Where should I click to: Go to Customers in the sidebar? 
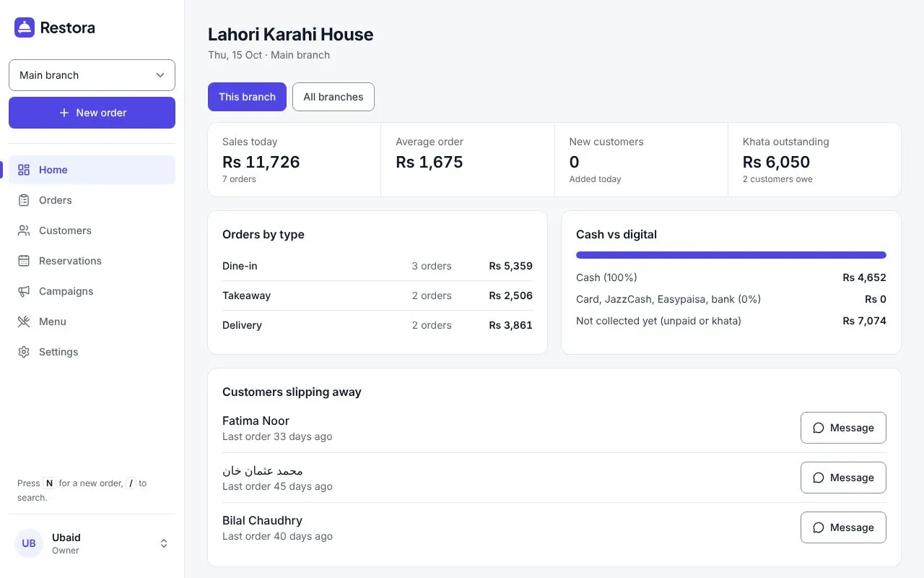(92, 230)
